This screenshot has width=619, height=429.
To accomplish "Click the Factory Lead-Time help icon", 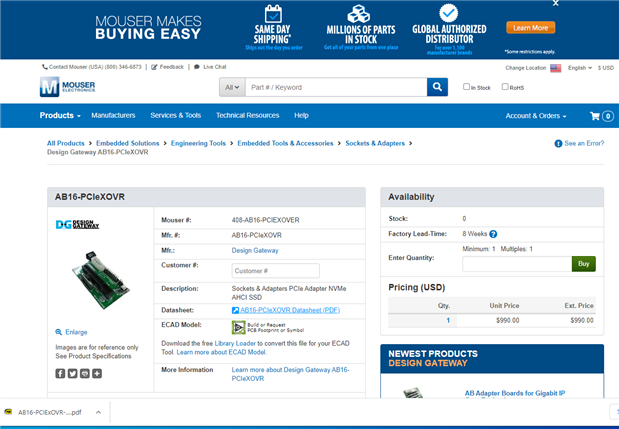I will click(x=493, y=234).
